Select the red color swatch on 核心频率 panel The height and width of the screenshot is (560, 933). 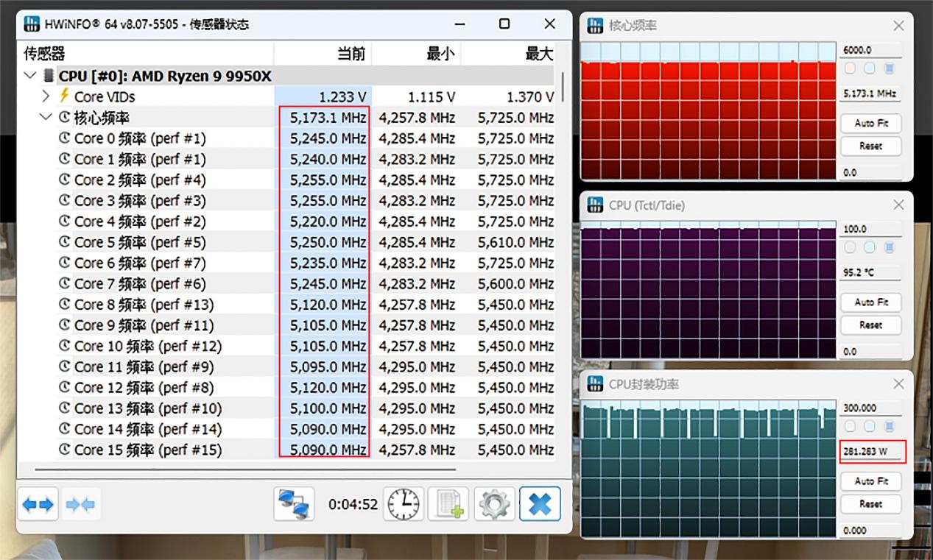[x=850, y=68]
